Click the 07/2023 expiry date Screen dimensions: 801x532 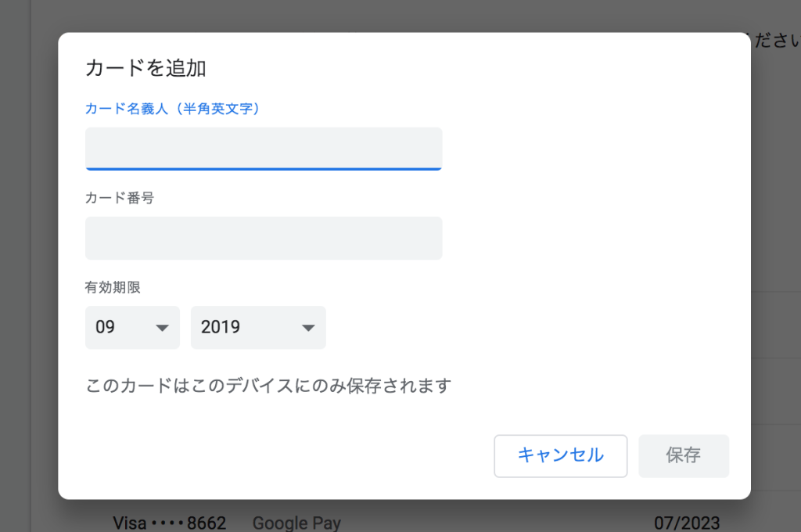687,523
